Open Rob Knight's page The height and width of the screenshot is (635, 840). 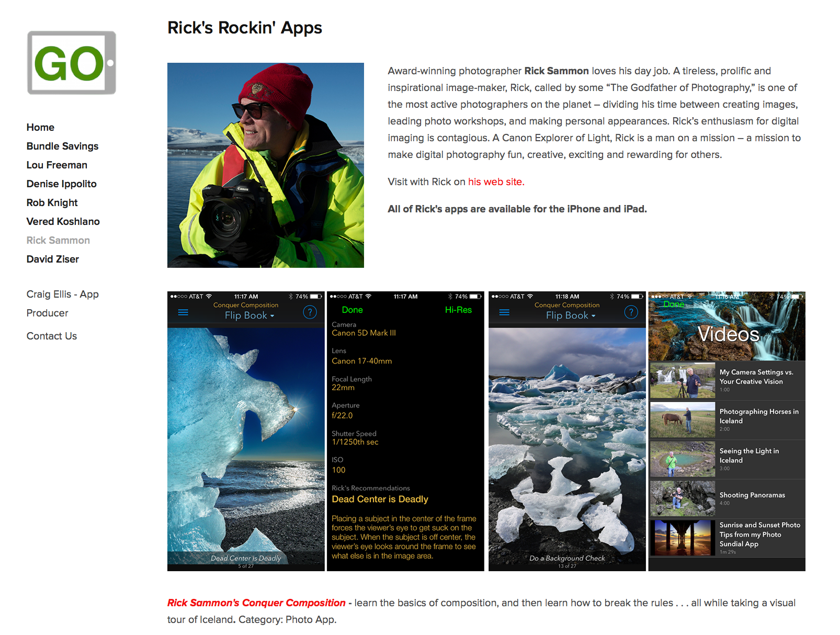pos(52,202)
